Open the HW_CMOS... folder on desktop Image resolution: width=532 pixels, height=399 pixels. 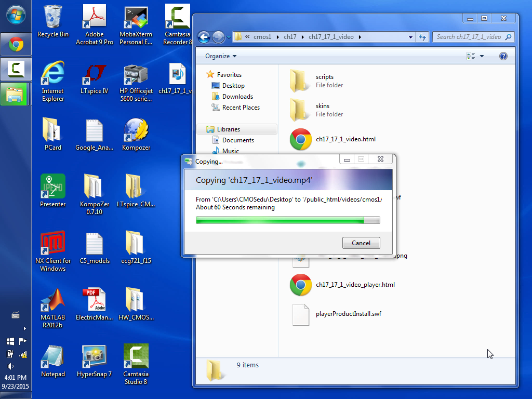pos(136,304)
